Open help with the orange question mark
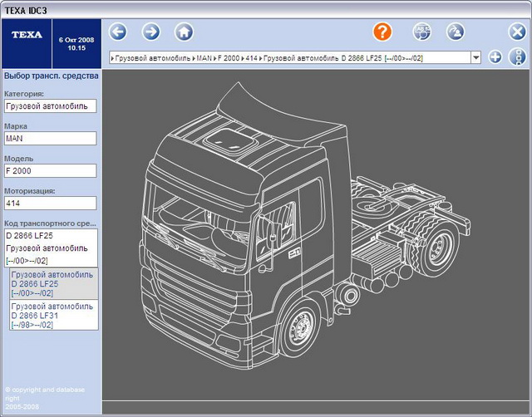Screen dimensions: 532x417 [382, 32]
